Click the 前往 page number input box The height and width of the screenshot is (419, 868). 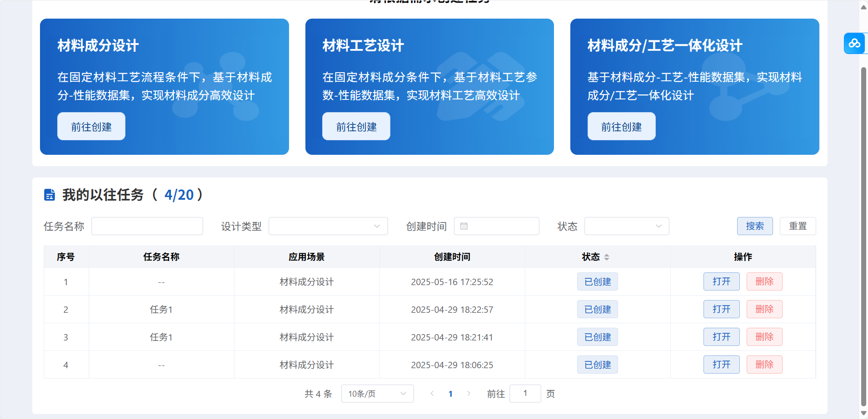tap(525, 394)
